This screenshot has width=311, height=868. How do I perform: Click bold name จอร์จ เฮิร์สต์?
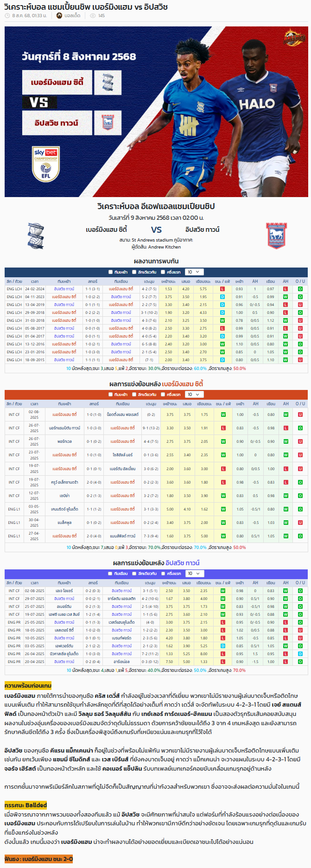[20, 768]
